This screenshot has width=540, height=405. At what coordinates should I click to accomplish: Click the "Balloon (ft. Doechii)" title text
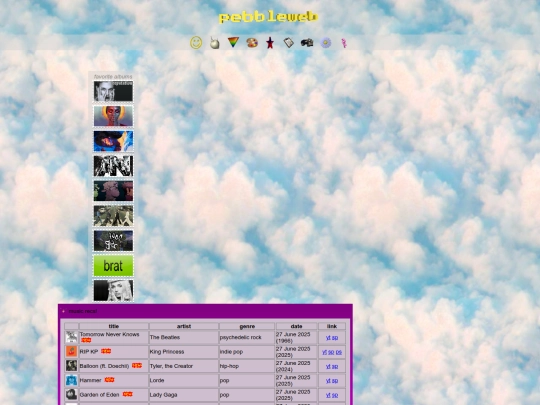[104, 366]
